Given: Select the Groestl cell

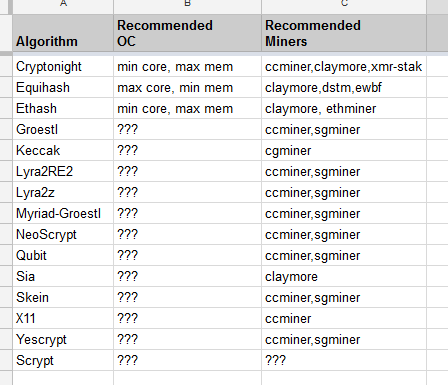Looking at the screenshot, I should 63,129.
